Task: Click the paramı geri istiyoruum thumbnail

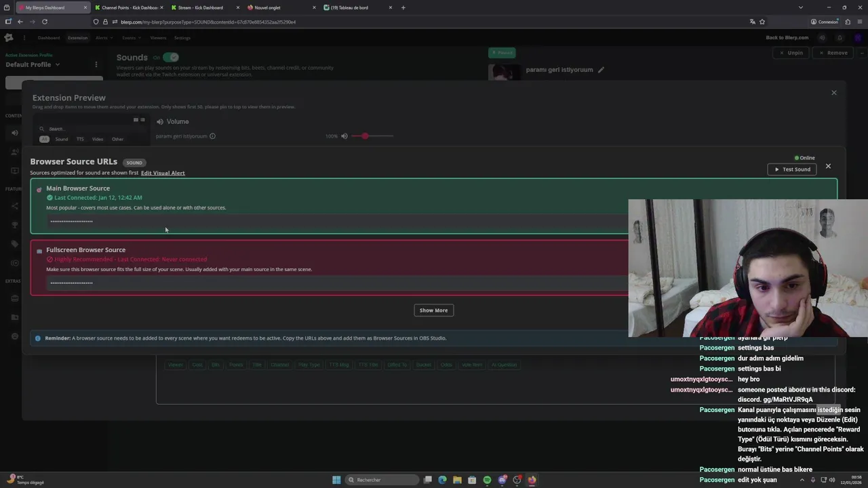Action: [x=505, y=71]
